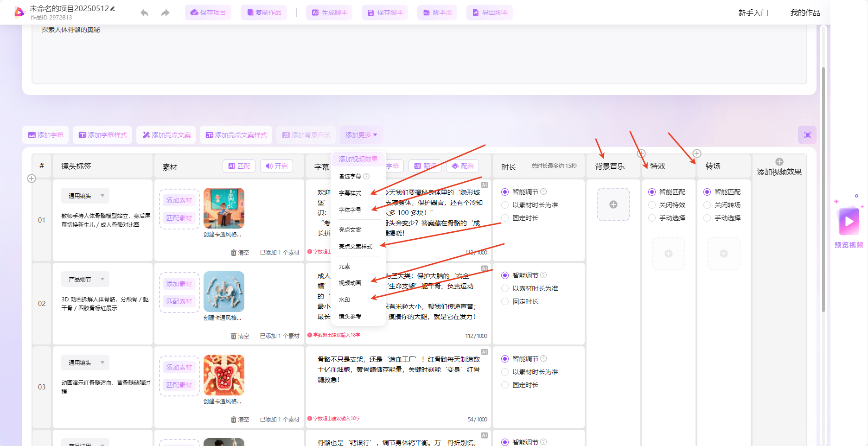This screenshot has height=446, width=868.
Task: Click the plus icon above 添加视频效果
Action: (779, 162)
